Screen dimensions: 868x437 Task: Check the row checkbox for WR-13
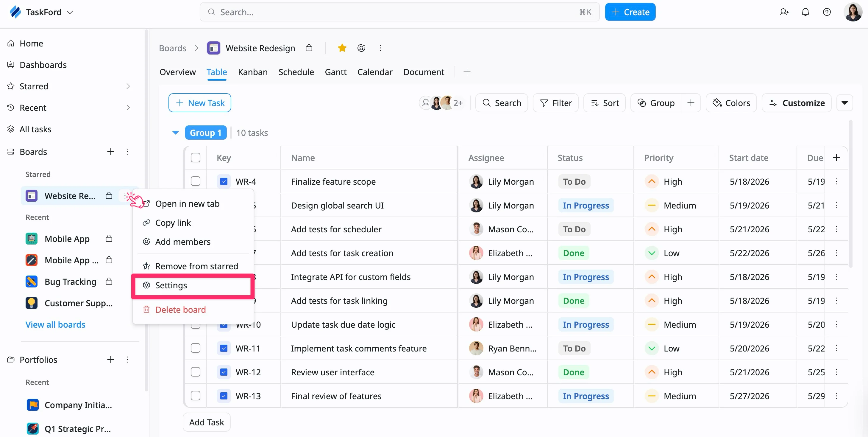pos(196,396)
